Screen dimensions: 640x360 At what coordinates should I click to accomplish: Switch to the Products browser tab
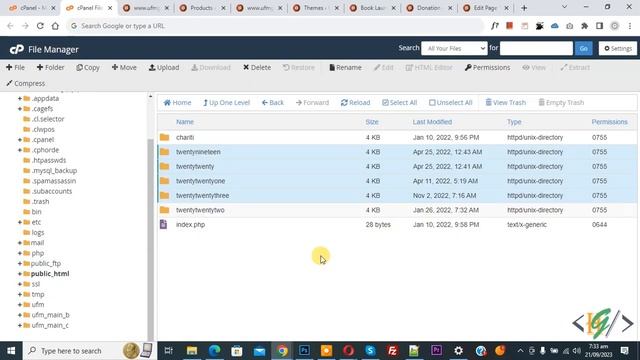coord(201,8)
